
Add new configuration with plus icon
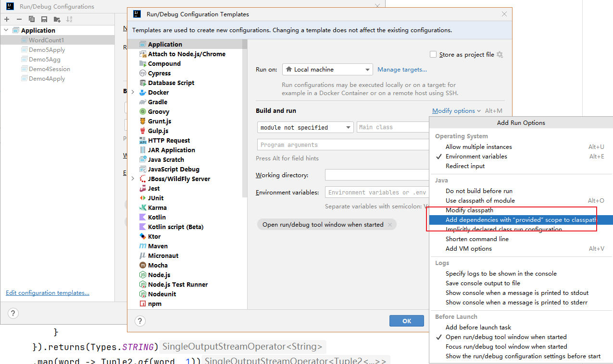click(x=7, y=19)
